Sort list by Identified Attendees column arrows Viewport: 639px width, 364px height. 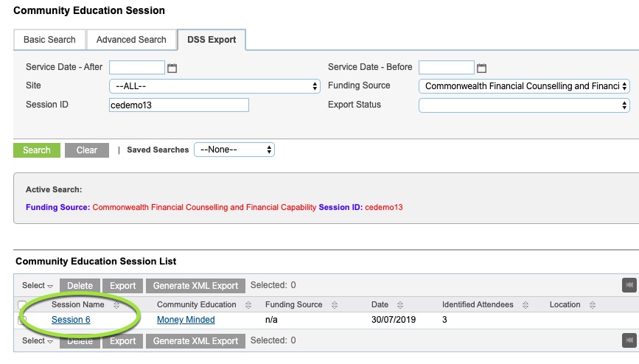click(525, 305)
